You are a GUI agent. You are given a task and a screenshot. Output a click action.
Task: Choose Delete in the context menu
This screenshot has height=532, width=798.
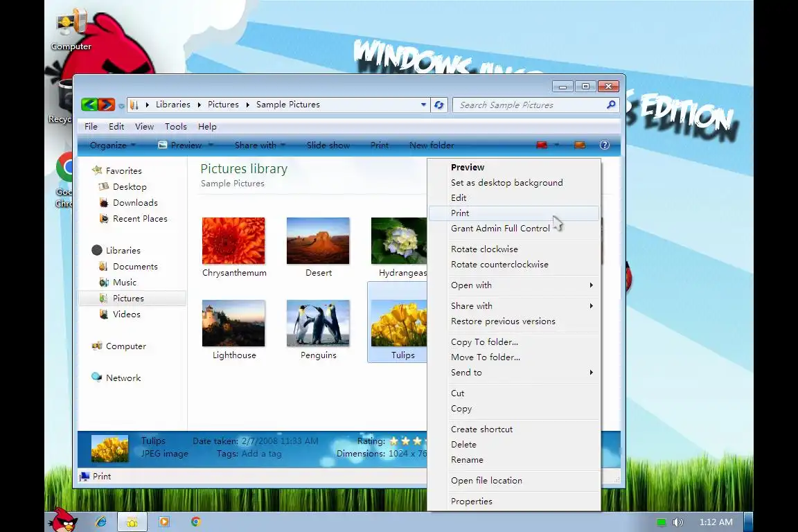514,445
